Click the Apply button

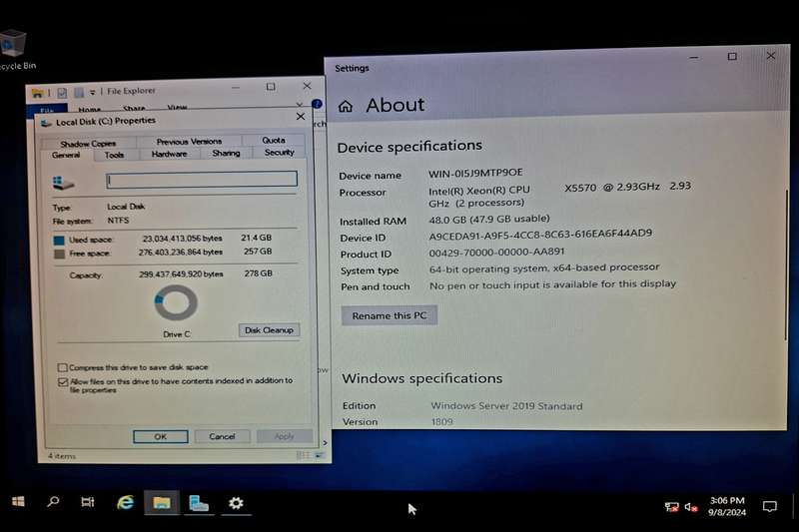point(284,436)
